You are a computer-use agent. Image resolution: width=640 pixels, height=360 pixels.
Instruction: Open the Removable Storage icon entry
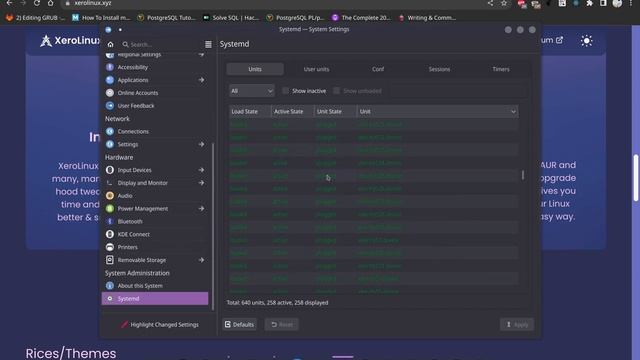[110, 260]
